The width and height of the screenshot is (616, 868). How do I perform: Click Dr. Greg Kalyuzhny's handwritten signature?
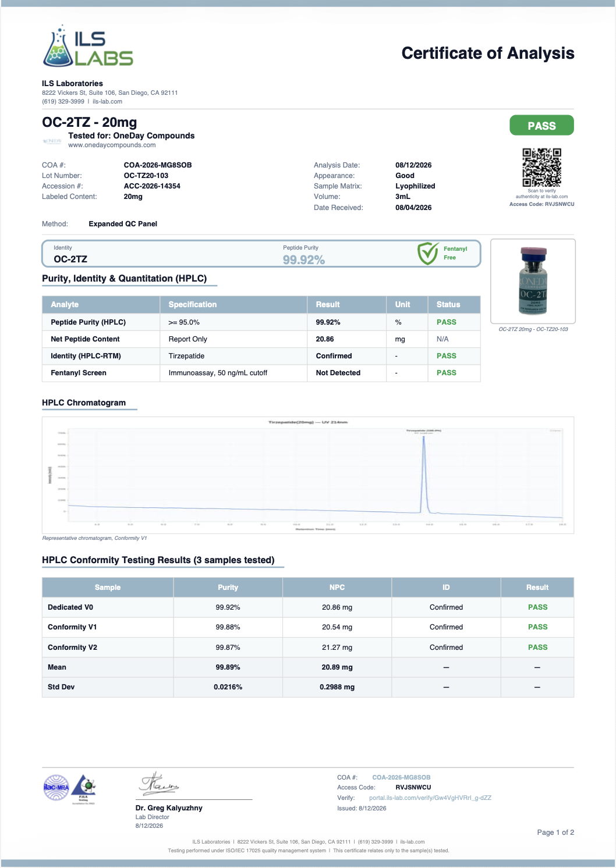tap(158, 784)
